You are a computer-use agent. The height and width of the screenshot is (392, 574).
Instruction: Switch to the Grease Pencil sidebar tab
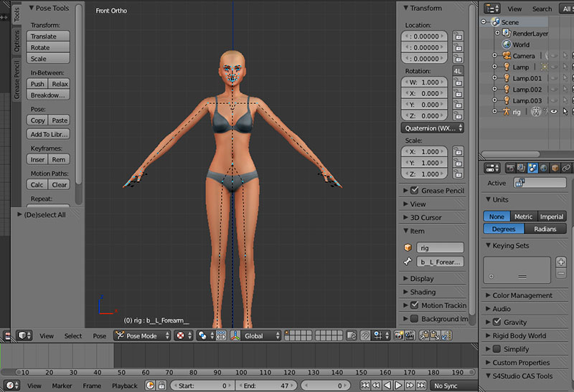(x=17, y=80)
